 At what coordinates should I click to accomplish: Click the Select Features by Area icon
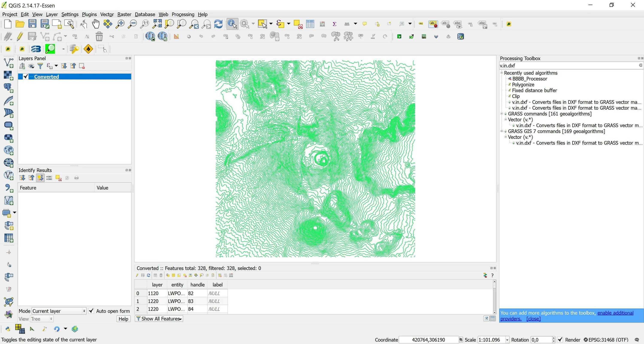click(x=261, y=24)
